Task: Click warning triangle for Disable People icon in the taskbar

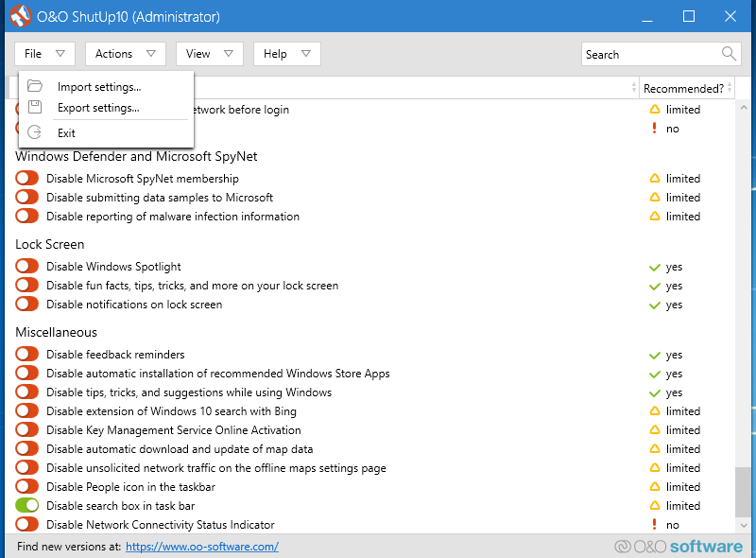Action: point(654,486)
